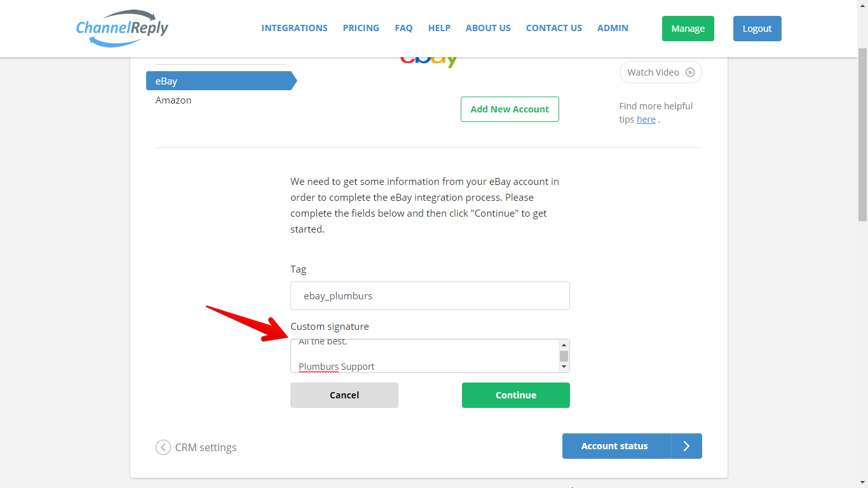Follow the 'here' helpful tips link
This screenshot has height=488, width=868.
point(646,119)
